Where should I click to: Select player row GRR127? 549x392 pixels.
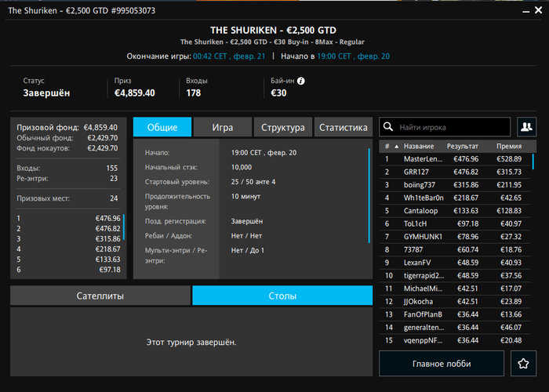tap(454, 172)
